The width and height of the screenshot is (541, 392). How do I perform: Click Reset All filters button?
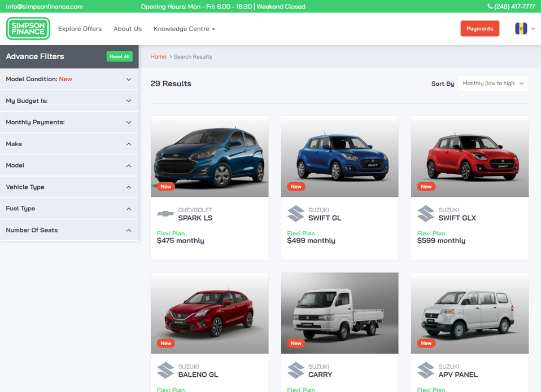(x=119, y=56)
